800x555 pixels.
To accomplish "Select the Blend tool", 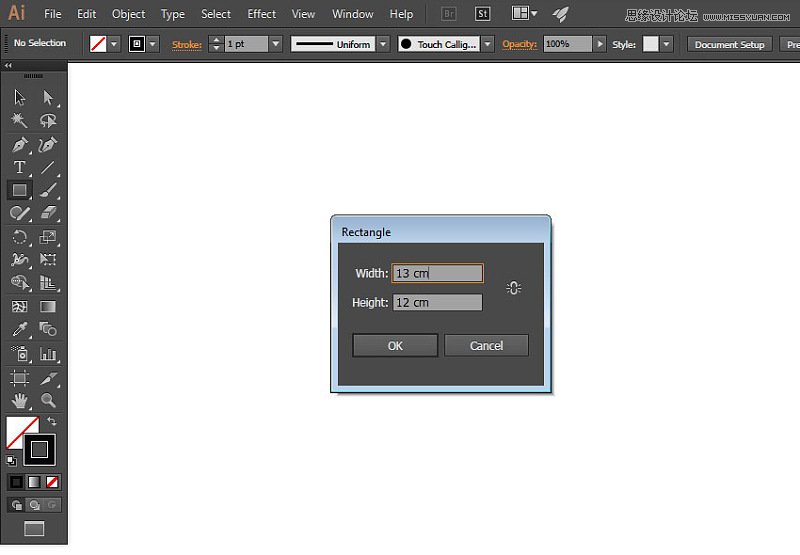I will [x=48, y=330].
